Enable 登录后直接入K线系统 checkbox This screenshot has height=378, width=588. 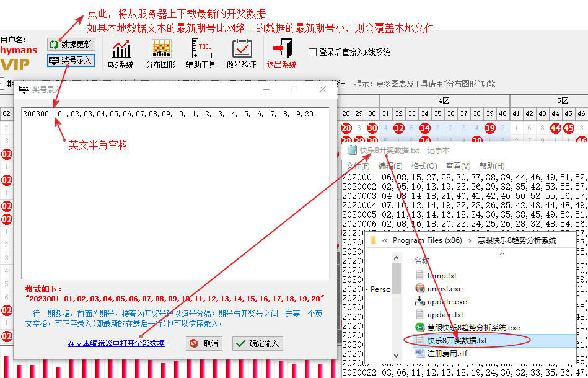pos(313,53)
